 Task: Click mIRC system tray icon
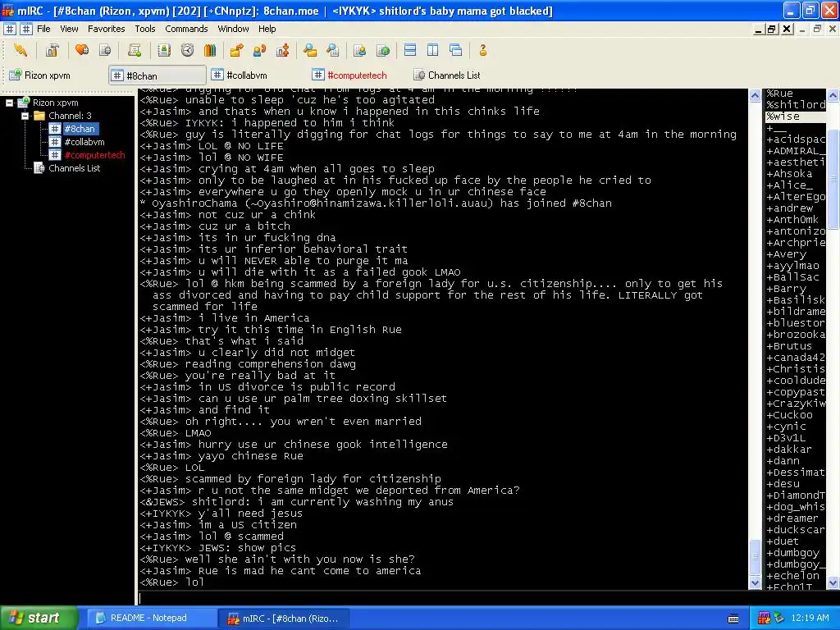(764, 619)
